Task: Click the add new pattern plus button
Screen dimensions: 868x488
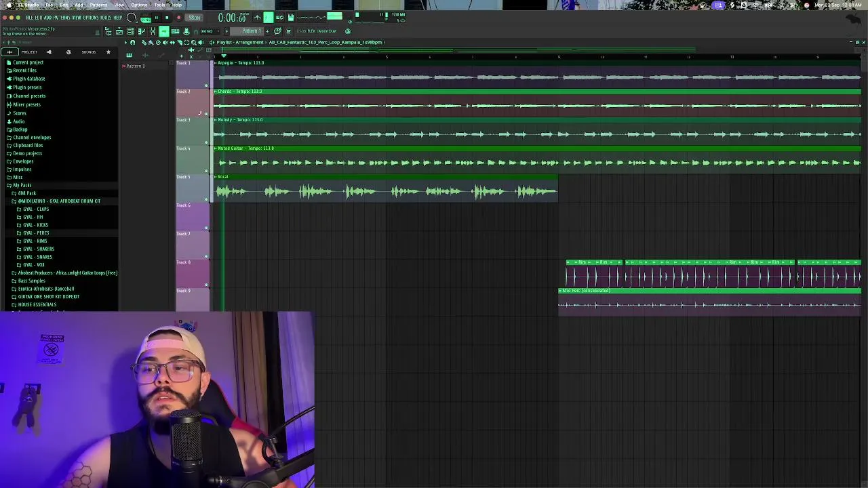Action: 267,31
